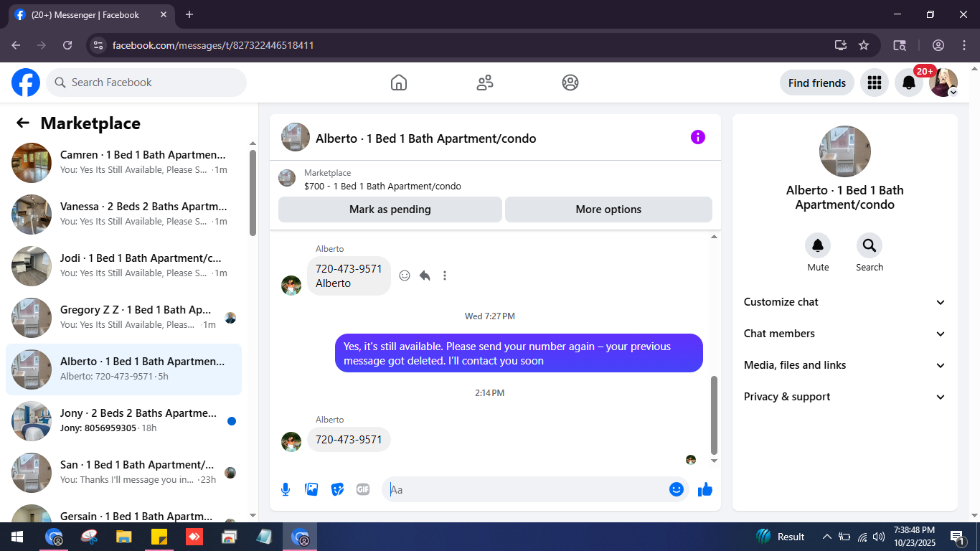
Task: Select Alberto's conversation in the sidebar
Action: [x=123, y=369]
